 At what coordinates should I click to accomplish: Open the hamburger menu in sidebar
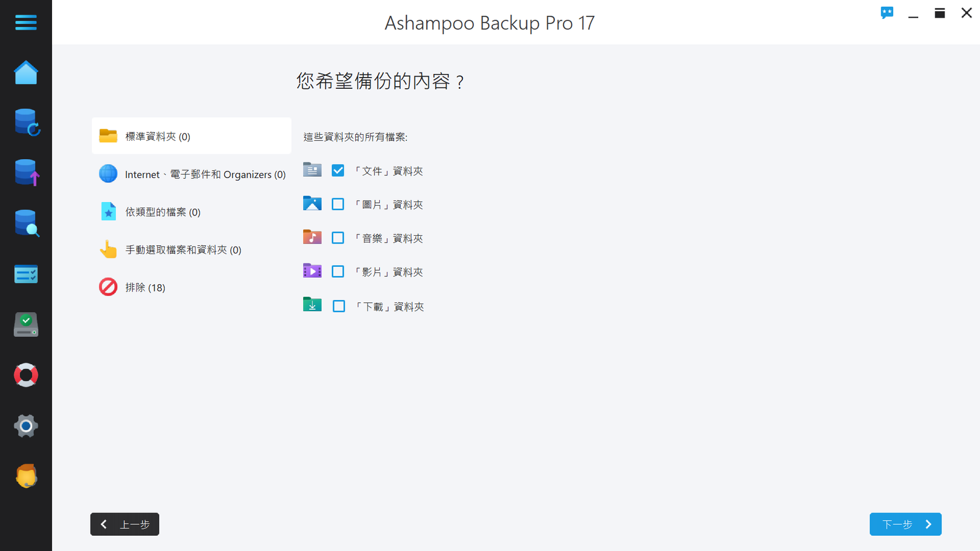click(x=26, y=23)
